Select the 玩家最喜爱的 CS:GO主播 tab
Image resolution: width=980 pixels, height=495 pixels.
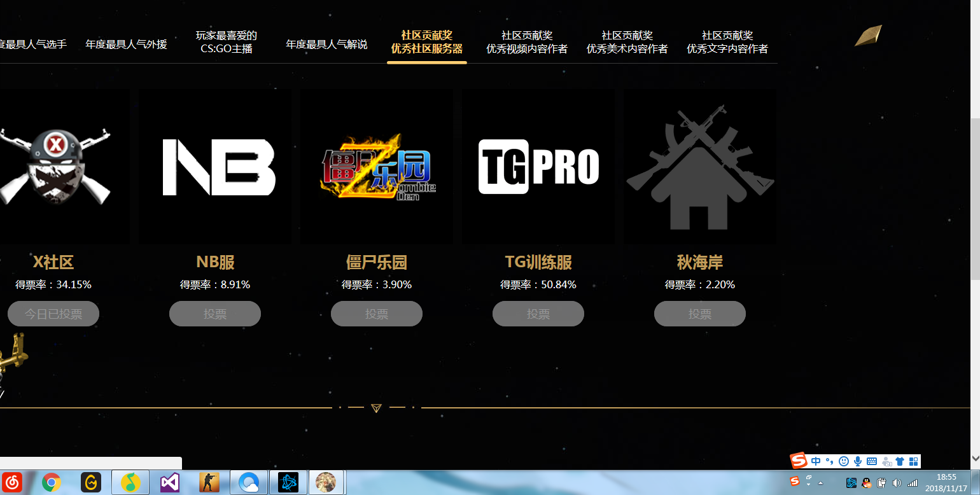pos(226,42)
